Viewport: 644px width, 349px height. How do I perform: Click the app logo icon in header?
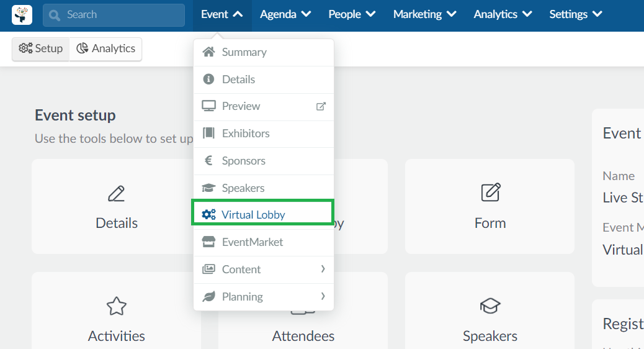[x=22, y=15]
